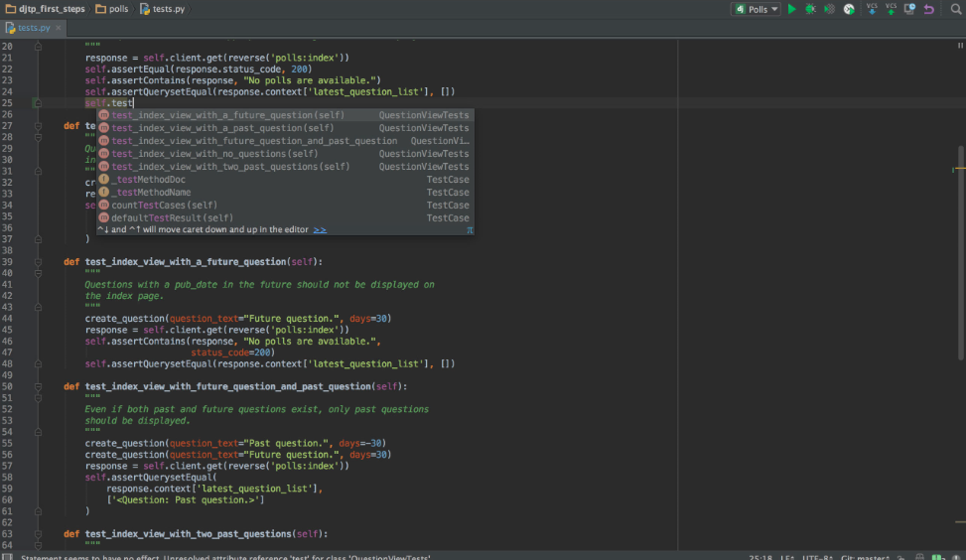Click def test_index_view_with_two_past_questions on line 63
This screenshot has width=966, height=560.
196,533
